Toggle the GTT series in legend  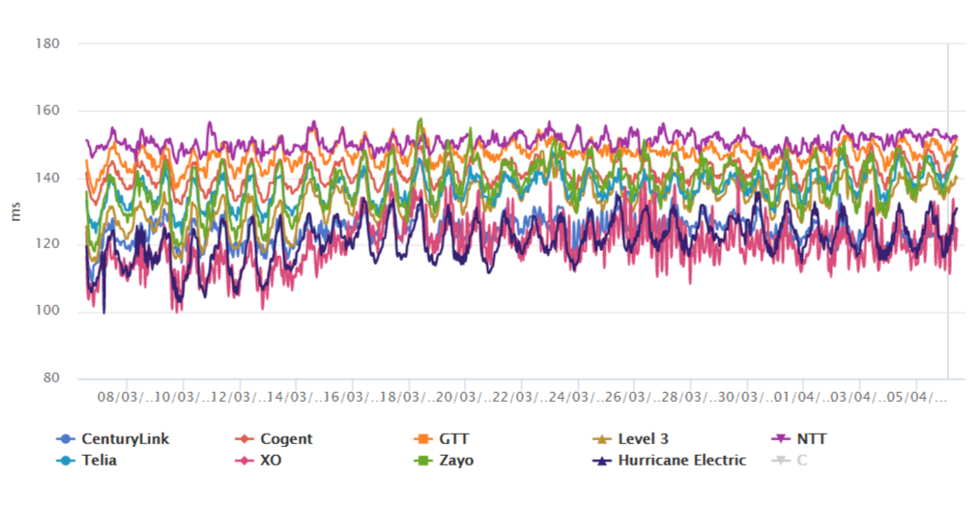(x=442, y=439)
